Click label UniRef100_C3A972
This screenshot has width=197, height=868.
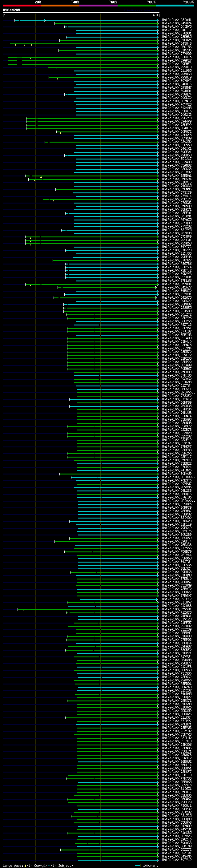tap(177, 426)
